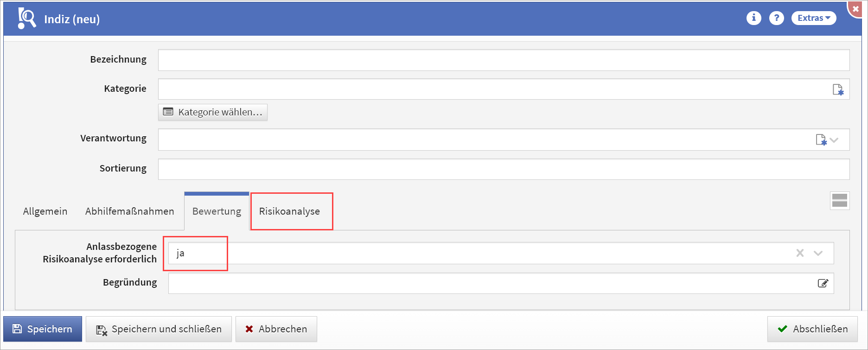Focus the Bezeichnung text field
This screenshot has height=350, width=868.
[503, 60]
